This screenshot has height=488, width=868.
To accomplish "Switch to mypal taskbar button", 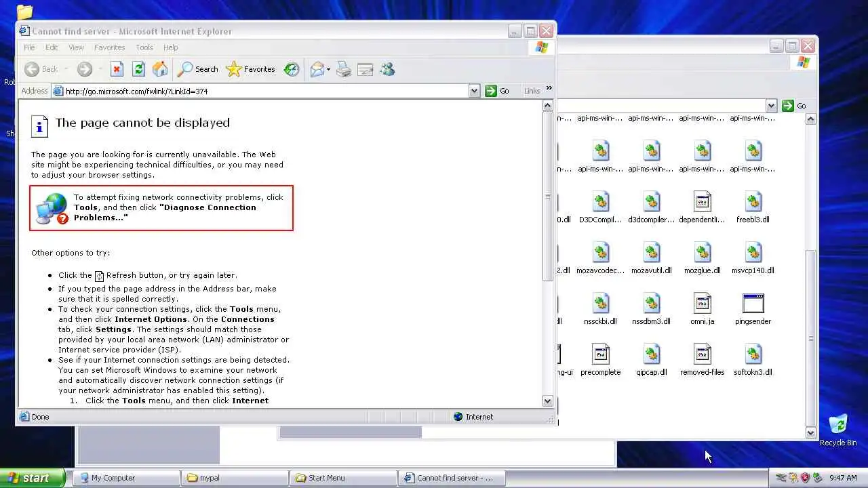I will click(235, 478).
